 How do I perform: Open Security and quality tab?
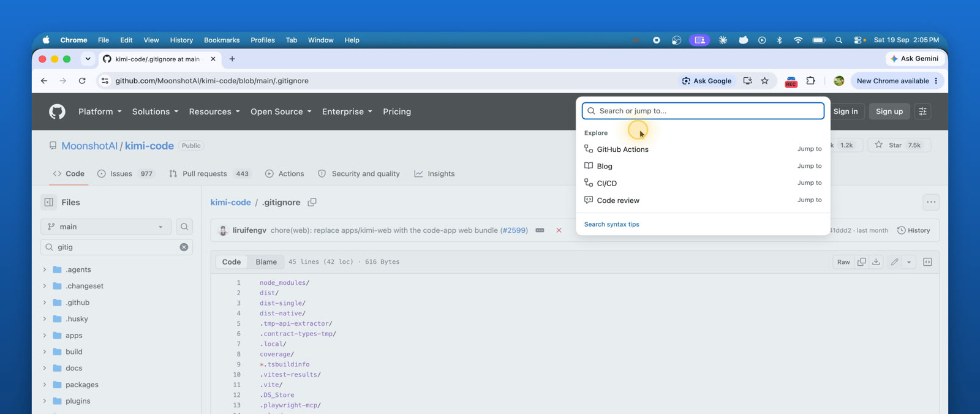coord(358,174)
